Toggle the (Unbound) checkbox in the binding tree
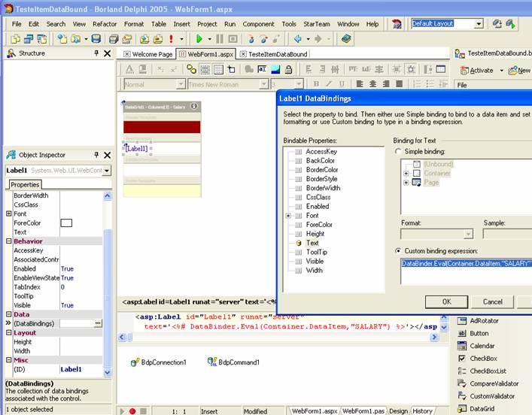 coord(417,164)
